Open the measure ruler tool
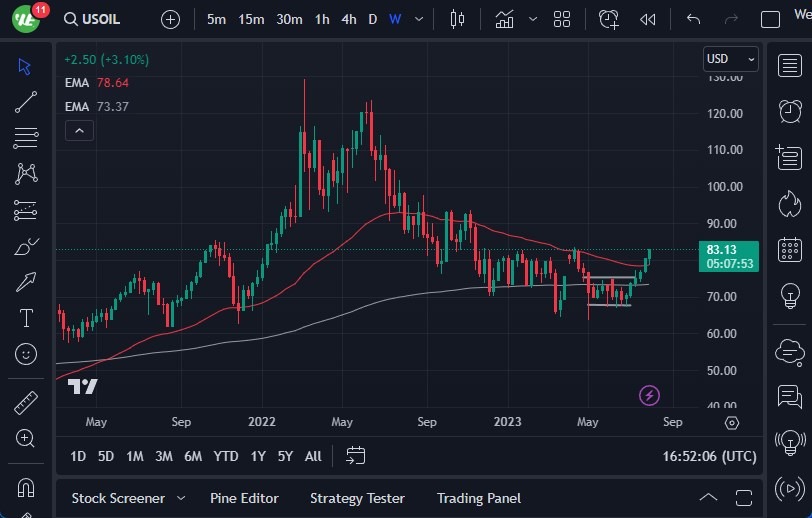812x518 pixels. pos(26,403)
